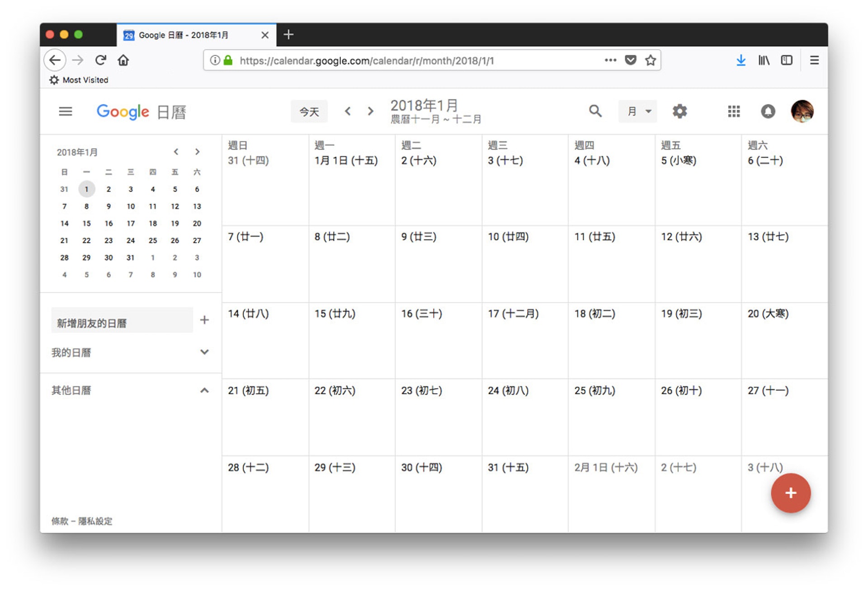
Task: Open 隱私設定 link in the footer
Action: [x=95, y=521]
